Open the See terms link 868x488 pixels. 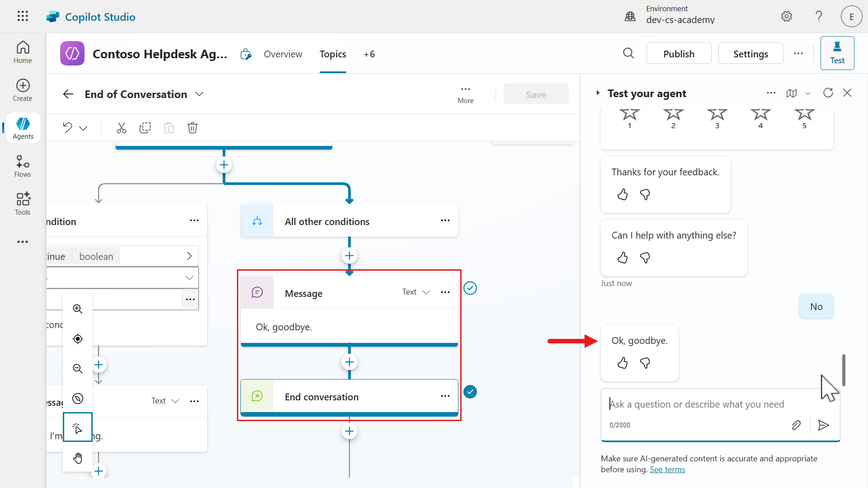[x=667, y=469]
